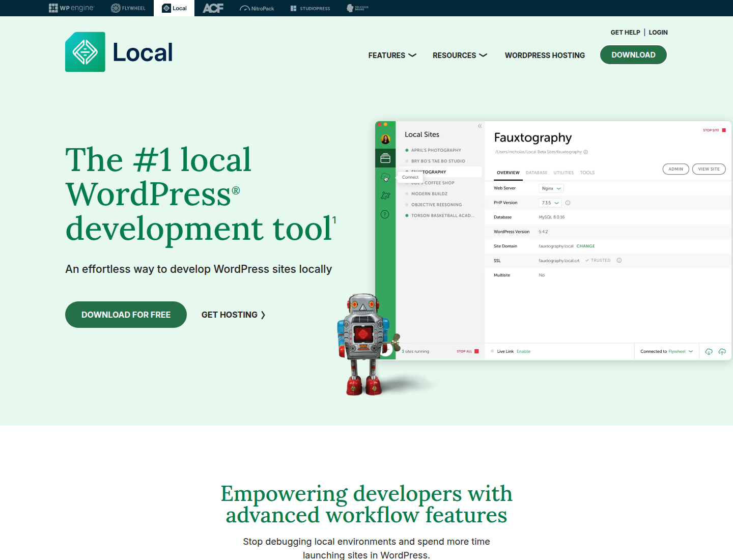Select the Local tab in the top bar

pos(174,8)
